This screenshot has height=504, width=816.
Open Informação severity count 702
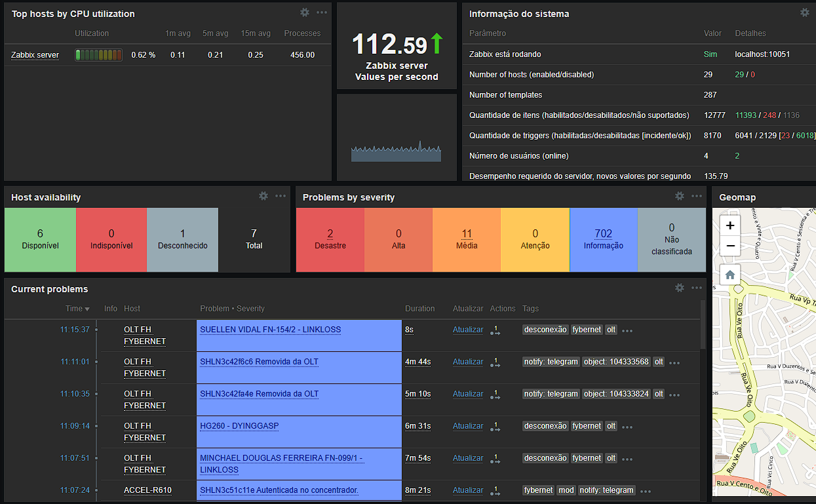click(603, 233)
